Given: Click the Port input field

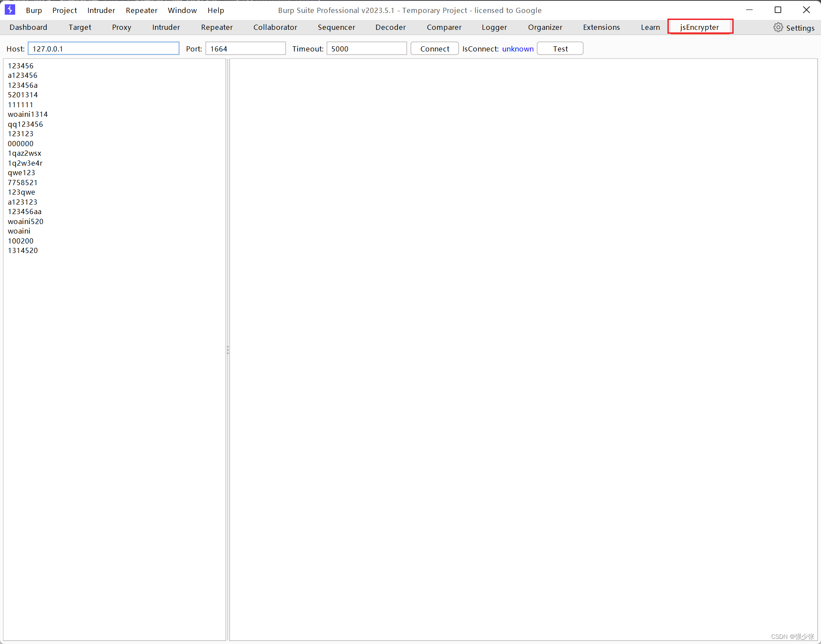Looking at the screenshot, I should coord(245,48).
